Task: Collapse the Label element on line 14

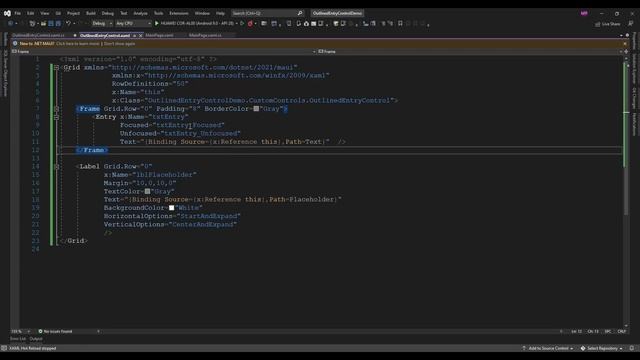Action: tap(57, 167)
